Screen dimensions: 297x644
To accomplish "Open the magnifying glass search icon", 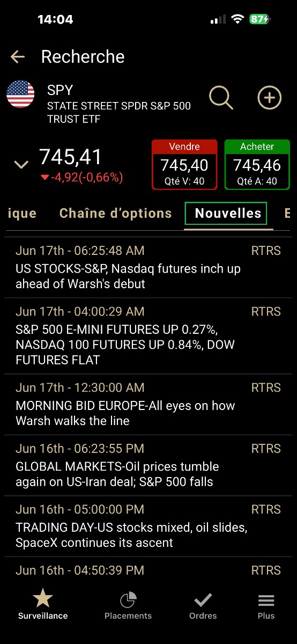I will (221, 97).
